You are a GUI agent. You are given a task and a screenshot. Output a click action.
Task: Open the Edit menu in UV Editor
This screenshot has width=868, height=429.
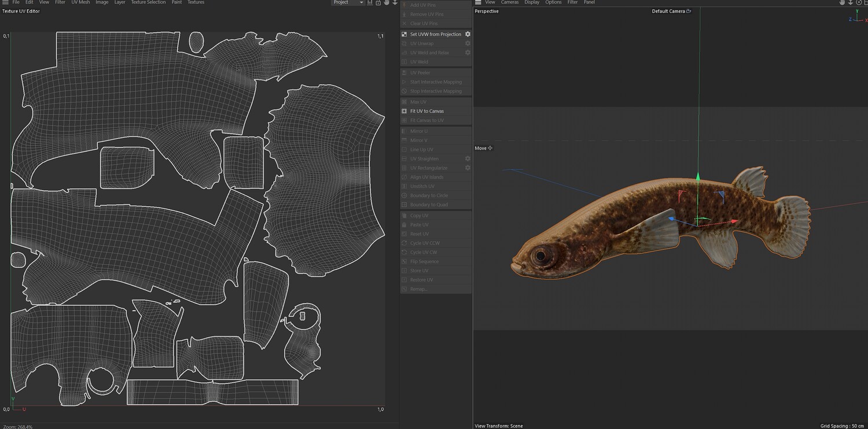pos(30,2)
